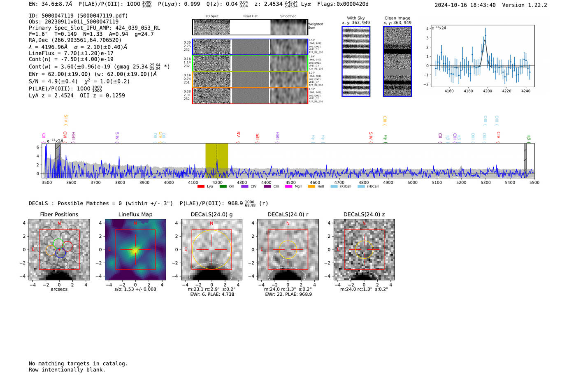This screenshot has width=576, height=392.
Task: Open the With Sky cutout image
Action: coord(356,61)
